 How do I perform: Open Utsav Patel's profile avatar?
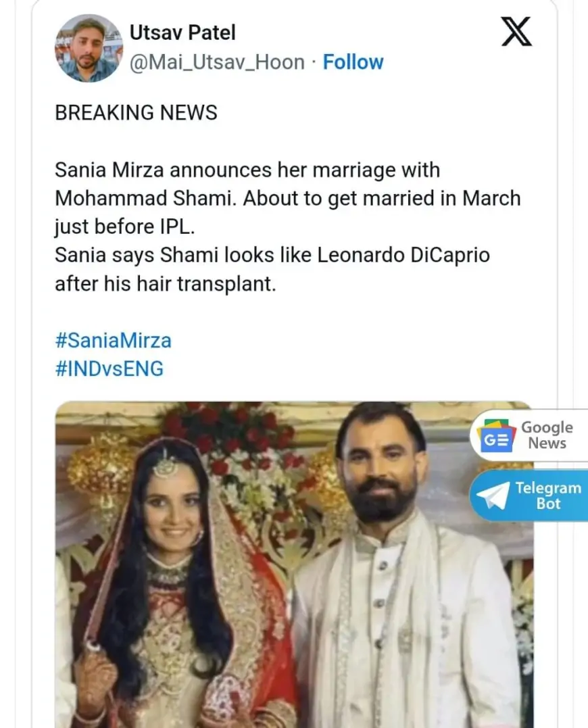[87, 48]
